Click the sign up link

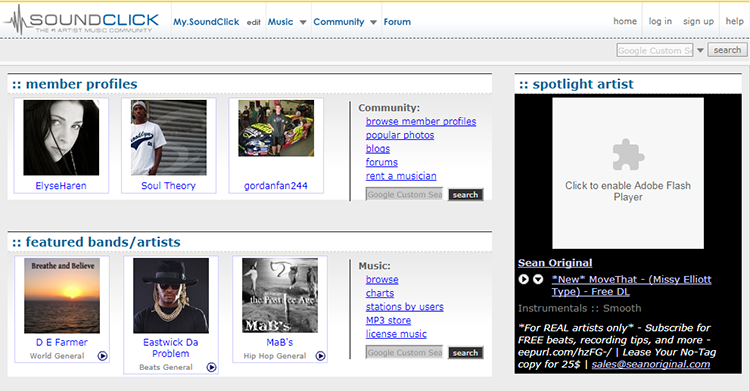click(698, 21)
